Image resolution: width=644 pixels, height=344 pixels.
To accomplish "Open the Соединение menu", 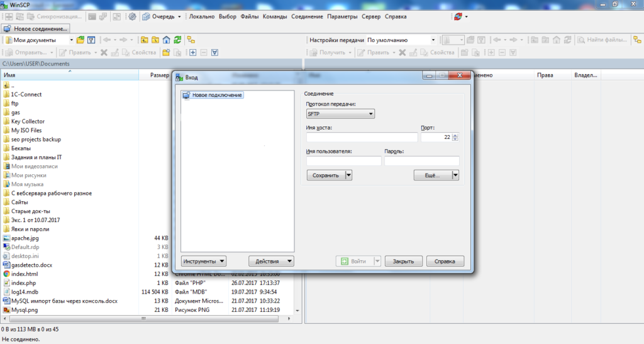I will pyautogui.click(x=307, y=16).
